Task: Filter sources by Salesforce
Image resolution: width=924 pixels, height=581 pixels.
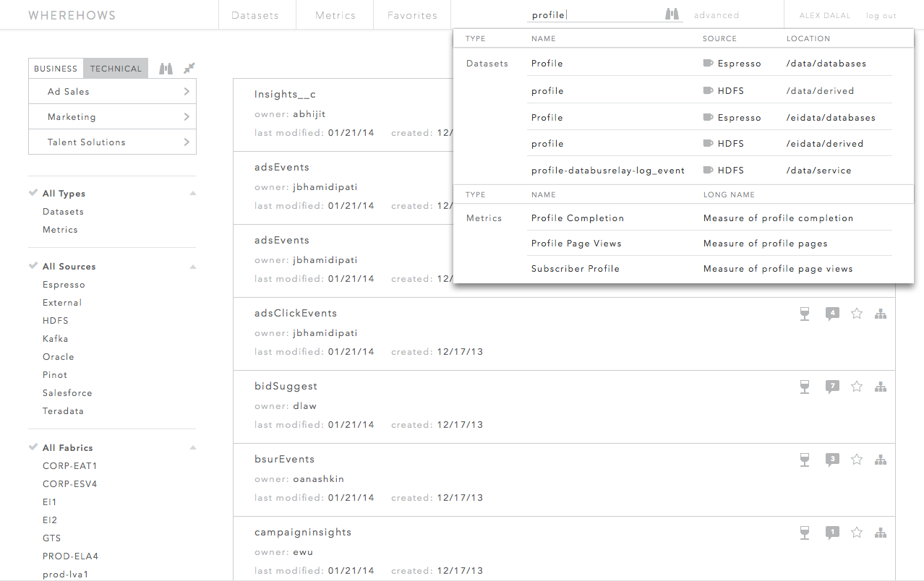Action: click(x=67, y=393)
